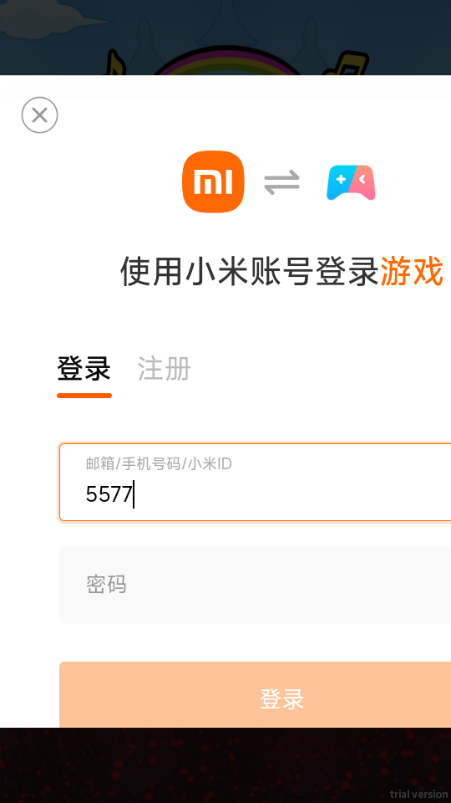
Task: Click the orange 游戏 word in heading
Action: (412, 272)
